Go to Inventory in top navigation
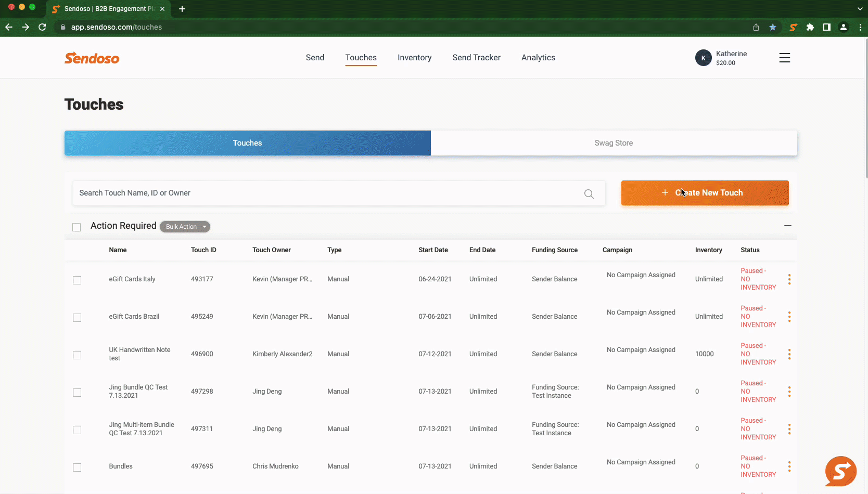Viewport: 868px width, 494px height. point(414,58)
